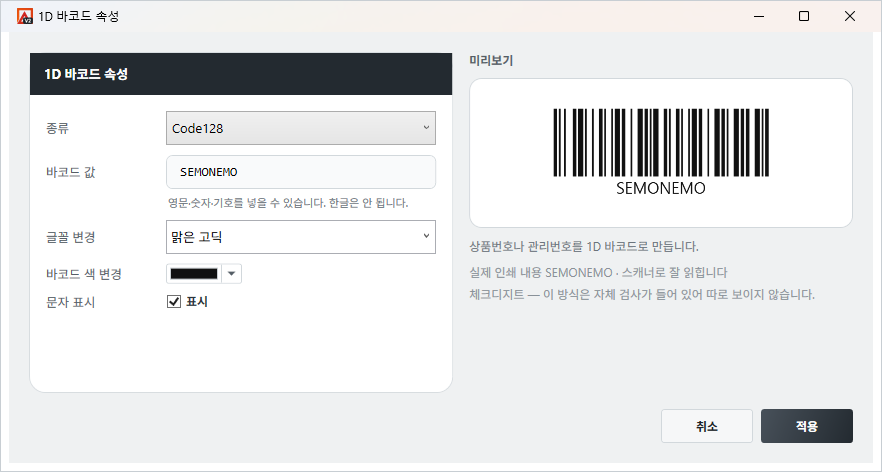Click the 글꼴 변경 label
The height and width of the screenshot is (472, 882).
71,237
